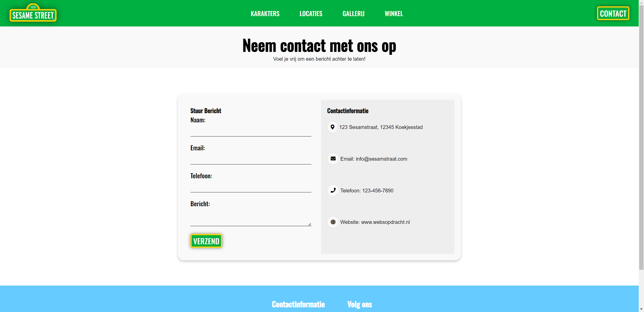Click the WINKEL navigation menu item

pyautogui.click(x=393, y=13)
